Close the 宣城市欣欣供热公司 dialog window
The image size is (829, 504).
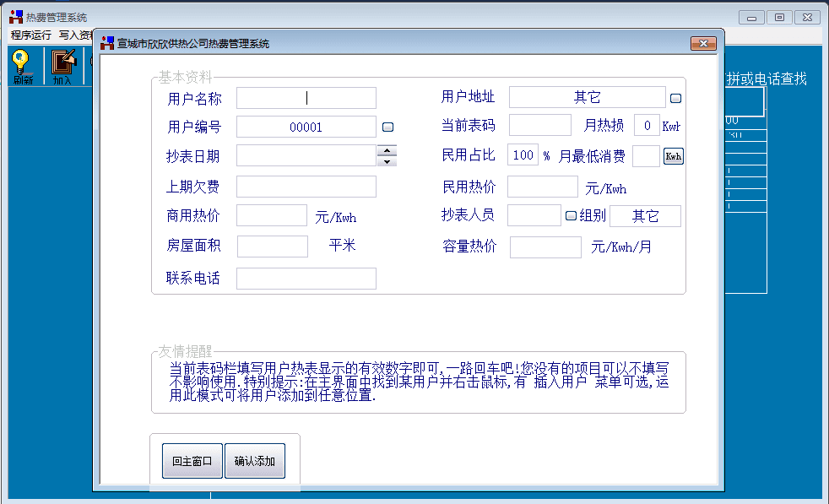(x=703, y=43)
